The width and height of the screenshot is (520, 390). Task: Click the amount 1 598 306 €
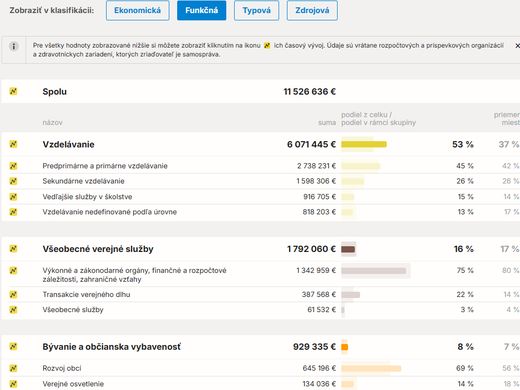(316, 181)
